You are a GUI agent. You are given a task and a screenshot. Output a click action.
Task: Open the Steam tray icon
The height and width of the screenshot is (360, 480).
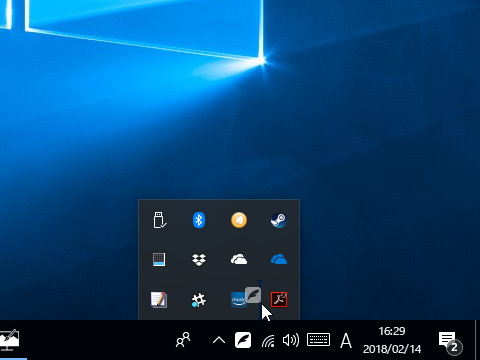[x=279, y=220]
